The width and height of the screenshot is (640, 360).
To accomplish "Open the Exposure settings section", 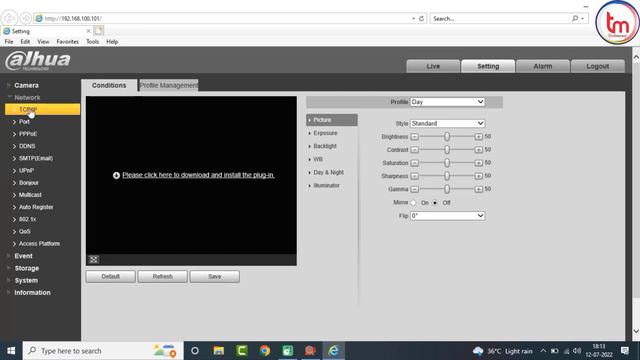I will [x=325, y=133].
